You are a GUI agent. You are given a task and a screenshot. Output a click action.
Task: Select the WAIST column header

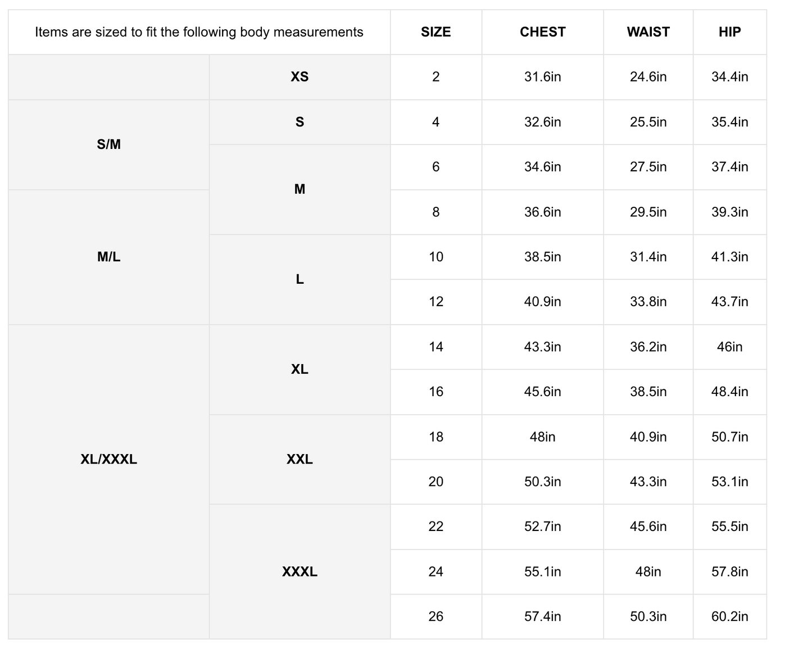click(648, 32)
